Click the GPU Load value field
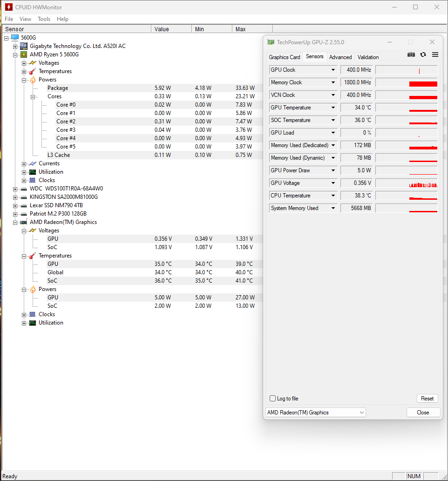Screen dimensions: 448x481 [x=357, y=133]
